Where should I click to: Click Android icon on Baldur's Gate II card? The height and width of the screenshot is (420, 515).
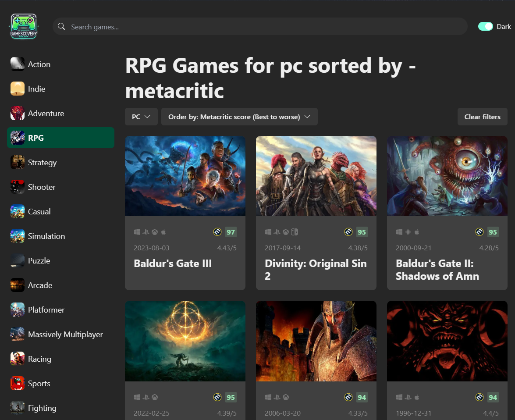[408, 232]
